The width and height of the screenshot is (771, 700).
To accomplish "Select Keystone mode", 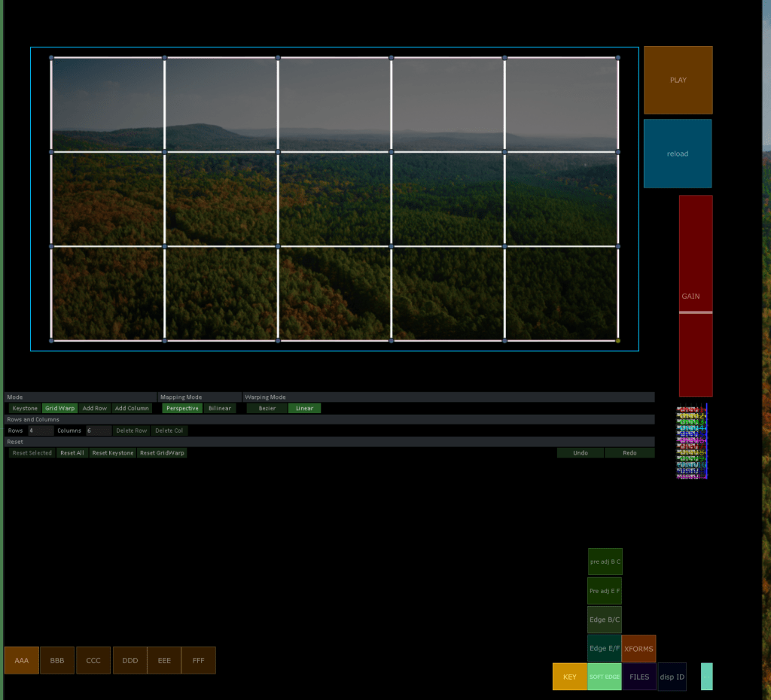I will click(25, 408).
